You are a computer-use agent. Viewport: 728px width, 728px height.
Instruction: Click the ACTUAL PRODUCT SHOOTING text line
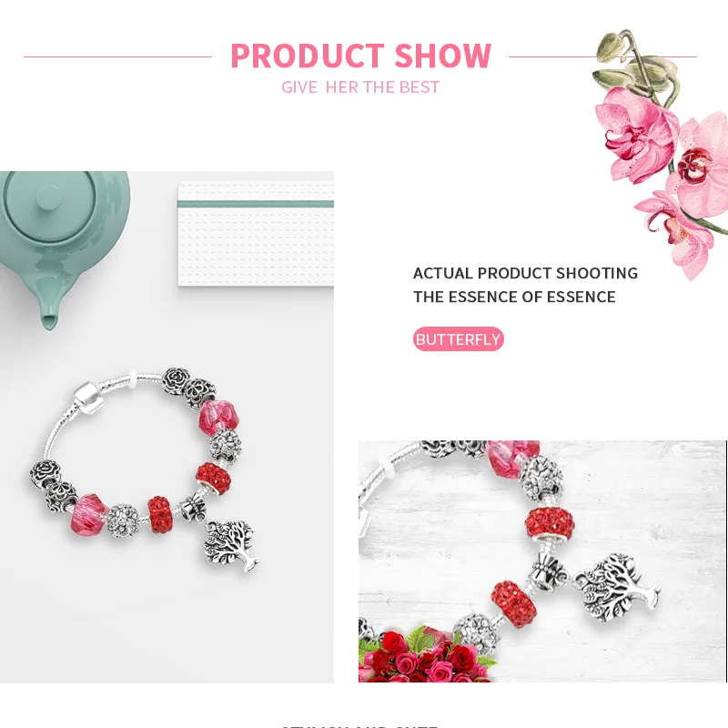tap(525, 273)
